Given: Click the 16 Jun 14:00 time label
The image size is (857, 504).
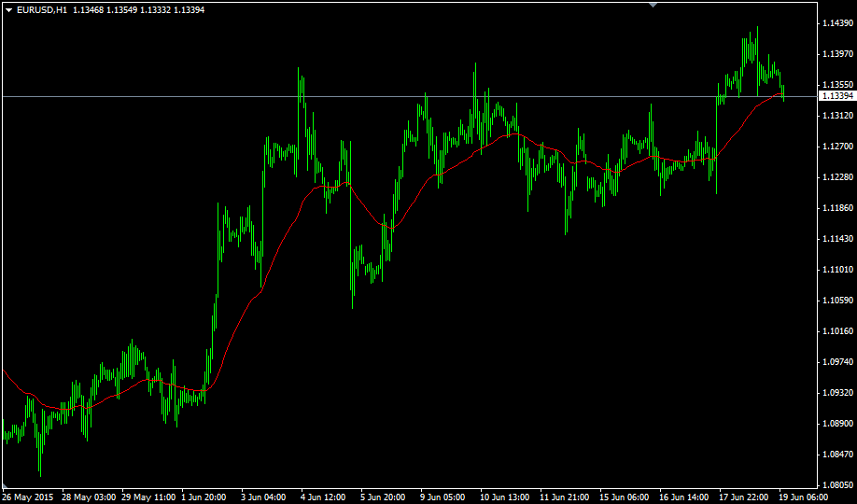Looking at the screenshot, I should [x=684, y=497].
